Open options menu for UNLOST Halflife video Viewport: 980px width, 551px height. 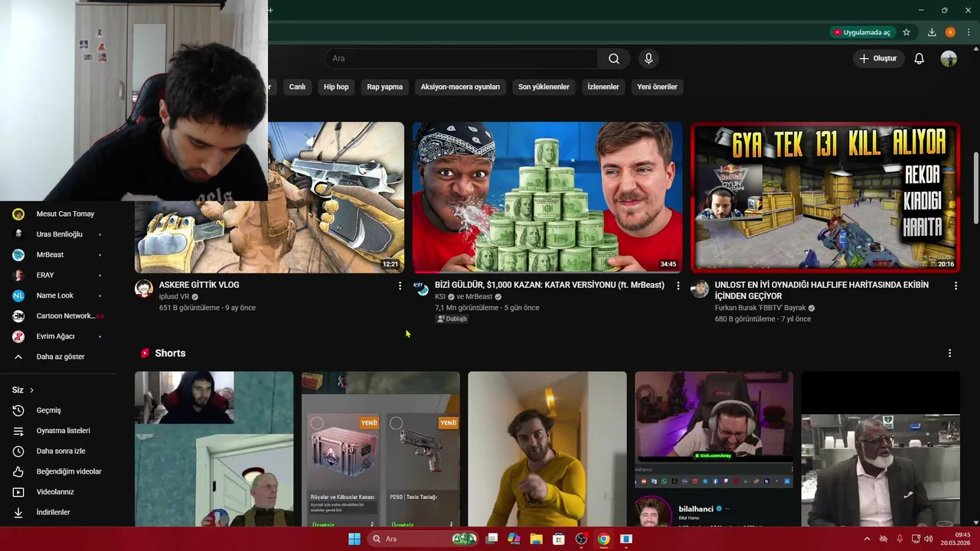tap(955, 285)
